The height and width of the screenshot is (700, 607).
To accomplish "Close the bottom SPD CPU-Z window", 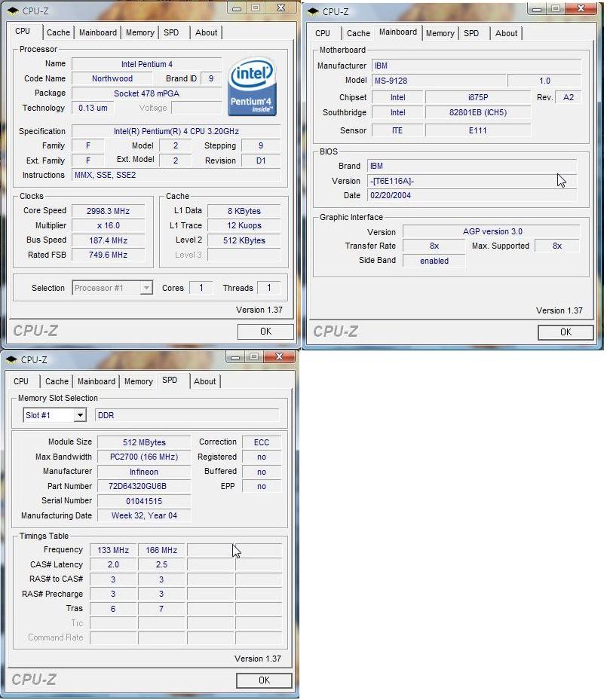I will 279,356.
